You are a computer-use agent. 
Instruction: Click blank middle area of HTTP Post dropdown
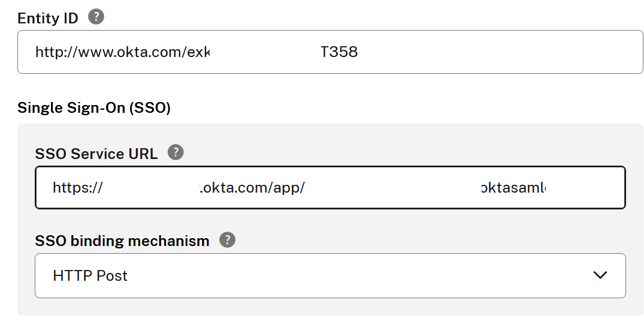359,276
